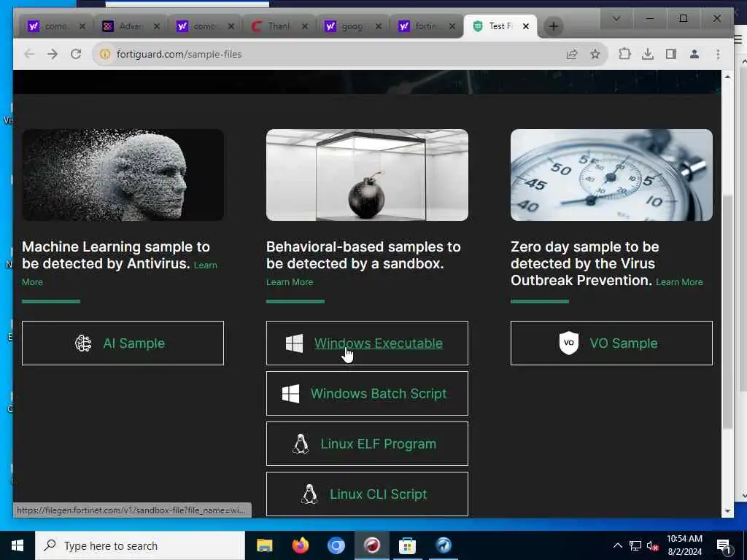Open the clock showing 10:54 AM
Viewport: 747px width, 560px height.
tap(684, 545)
